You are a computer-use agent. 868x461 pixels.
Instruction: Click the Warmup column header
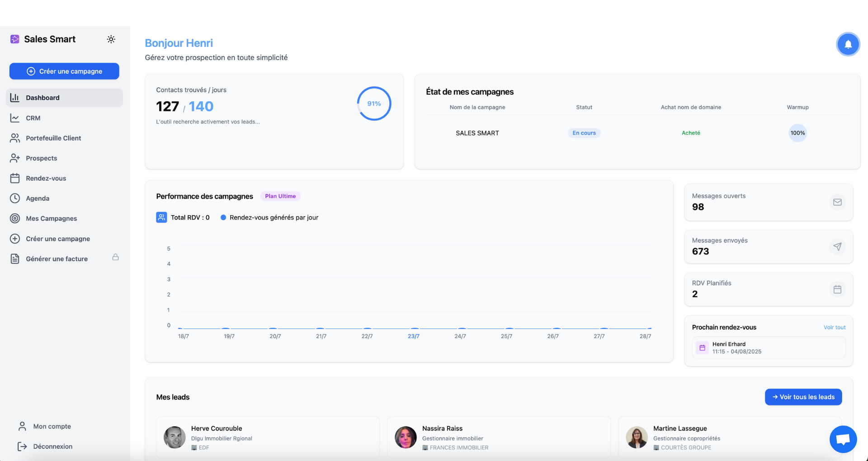point(797,107)
